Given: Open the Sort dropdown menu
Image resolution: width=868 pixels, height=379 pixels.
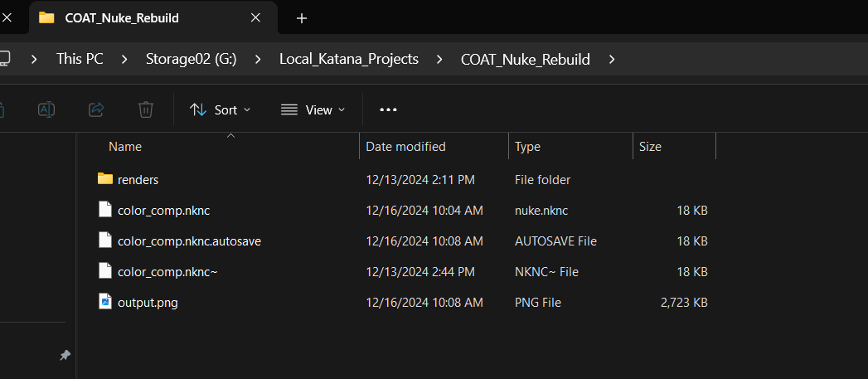Looking at the screenshot, I should click(x=220, y=109).
